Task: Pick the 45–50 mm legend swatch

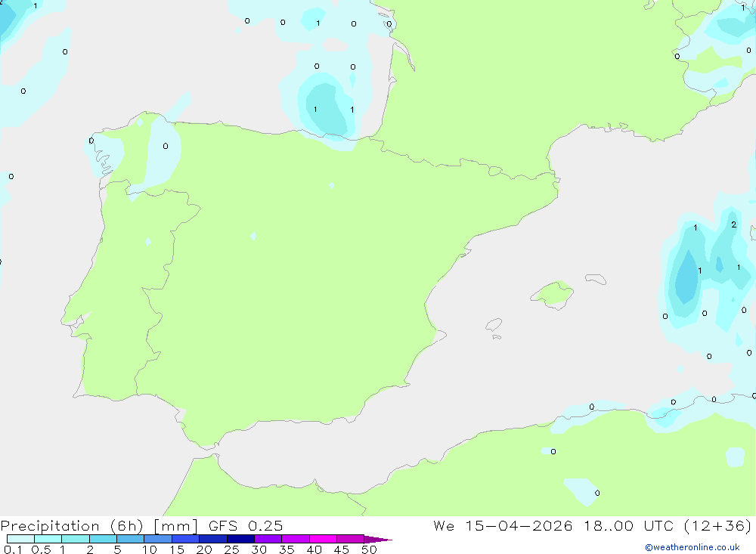Action: coord(350,539)
